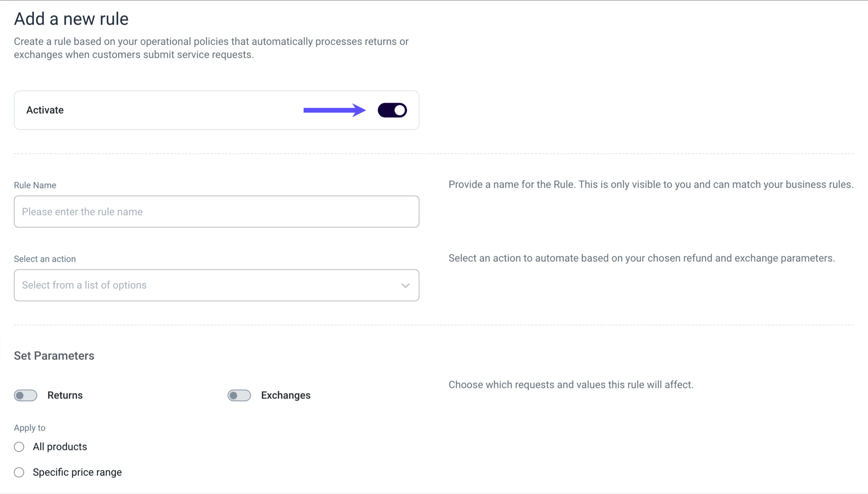Click the Set Parameters heading
Image resolution: width=868 pixels, height=494 pixels.
(54, 356)
